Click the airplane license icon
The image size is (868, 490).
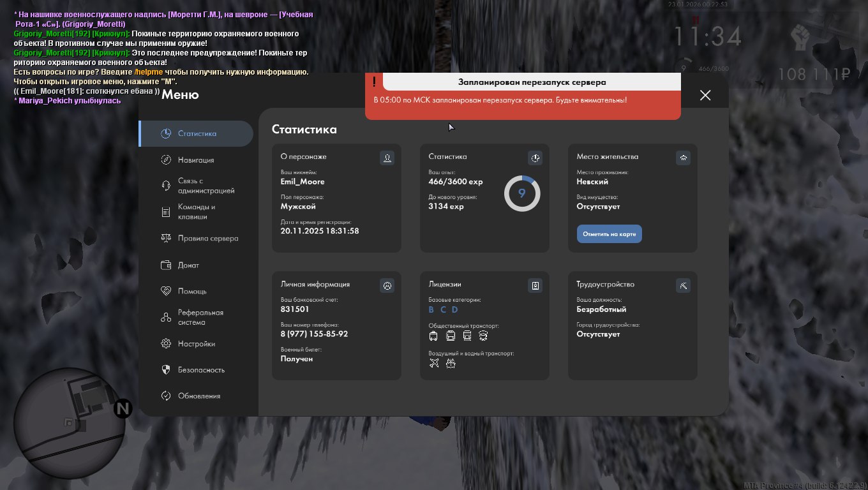point(434,363)
